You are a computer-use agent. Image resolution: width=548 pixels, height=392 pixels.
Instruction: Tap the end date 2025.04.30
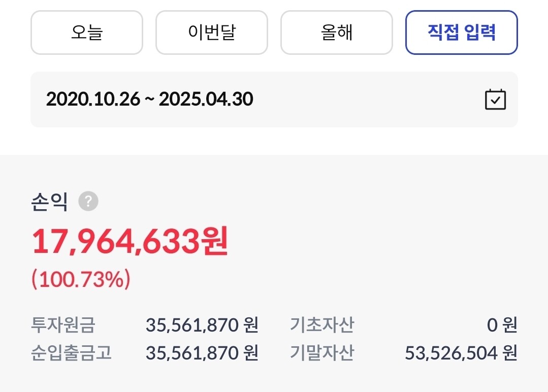click(206, 100)
